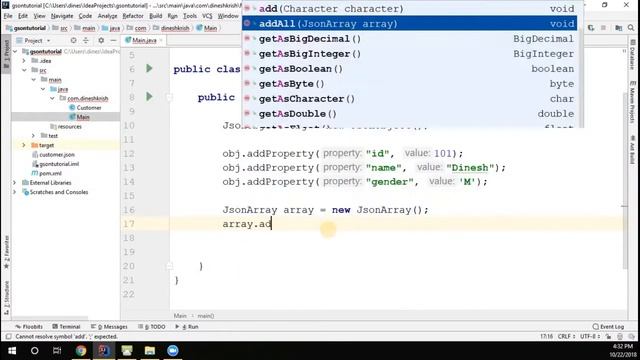Image resolution: width=640 pixels, height=360 pixels.
Task: Open the Project view dropdown
Action: (x=33, y=40)
